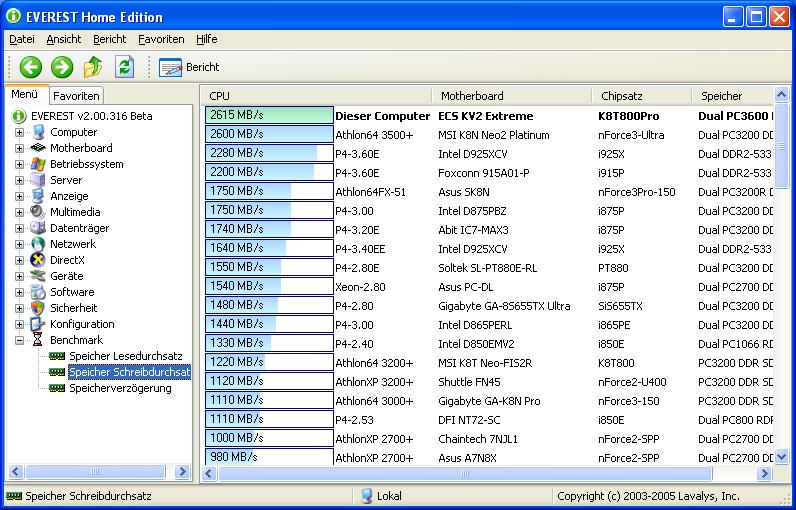The height and width of the screenshot is (510, 796).
Task: Click the 1330 MB/s result bar
Action: [x=269, y=344]
